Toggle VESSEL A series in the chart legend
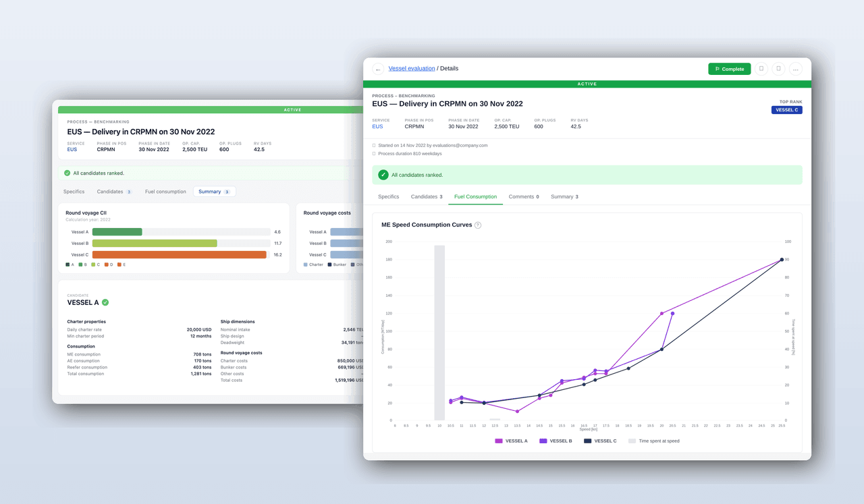Image resolution: width=864 pixels, height=504 pixels. point(512,441)
